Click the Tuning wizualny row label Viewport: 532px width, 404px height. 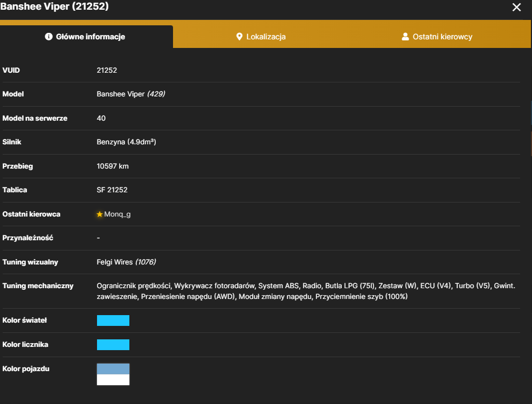pos(30,262)
